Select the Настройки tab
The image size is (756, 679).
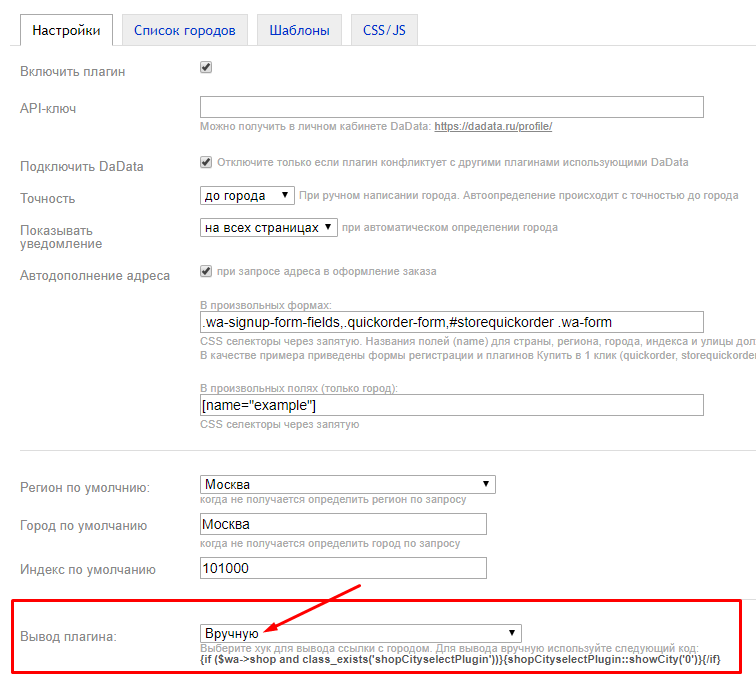point(66,30)
